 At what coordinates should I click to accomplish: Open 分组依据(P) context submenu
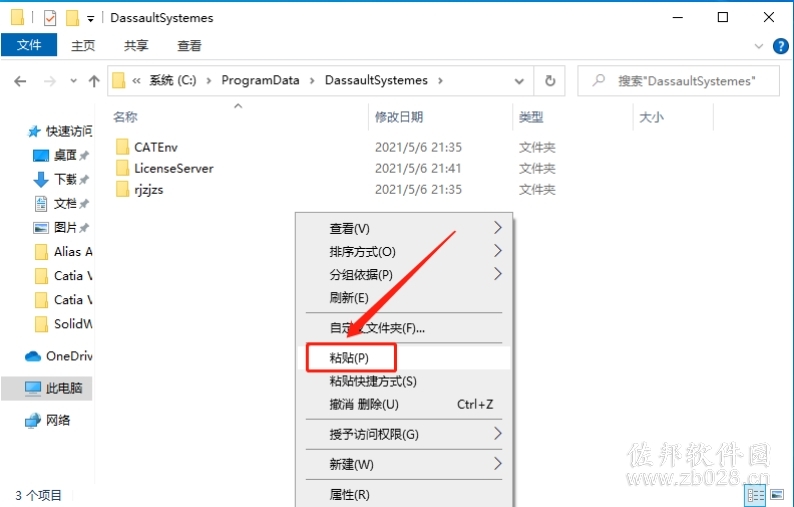tap(404, 275)
